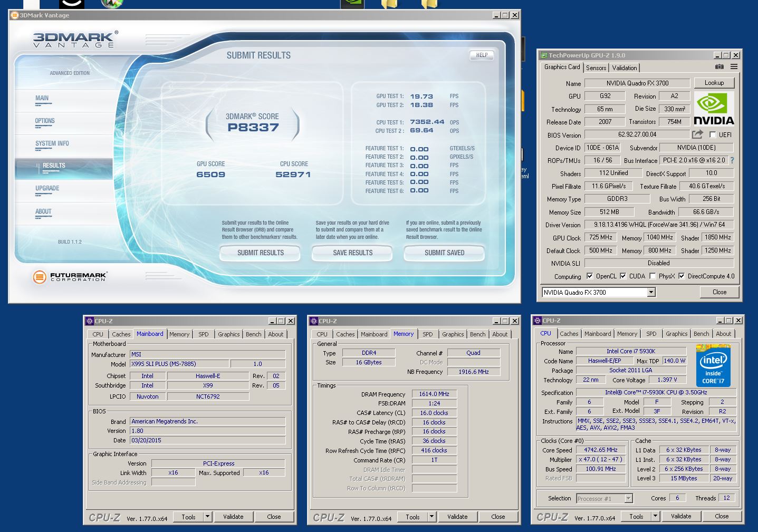This screenshot has height=532, width=758.
Task: Click the 3DMark score P8337
Action: click(x=253, y=127)
